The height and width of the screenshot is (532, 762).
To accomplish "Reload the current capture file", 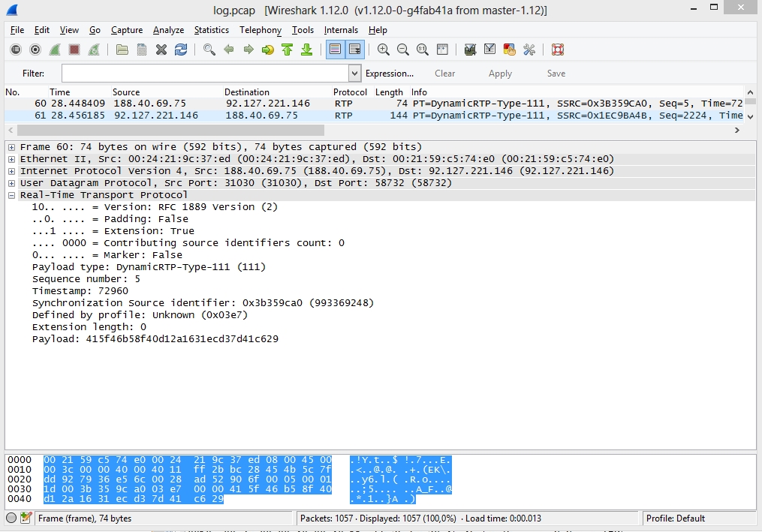I will (x=181, y=50).
